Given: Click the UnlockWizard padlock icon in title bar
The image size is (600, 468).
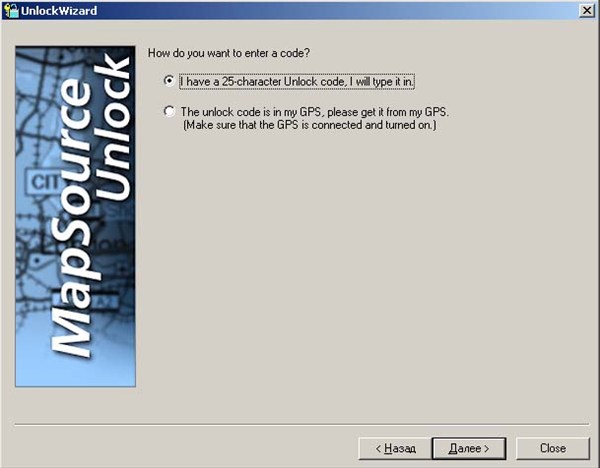Looking at the screenshot, I should [x=11, y=10].
